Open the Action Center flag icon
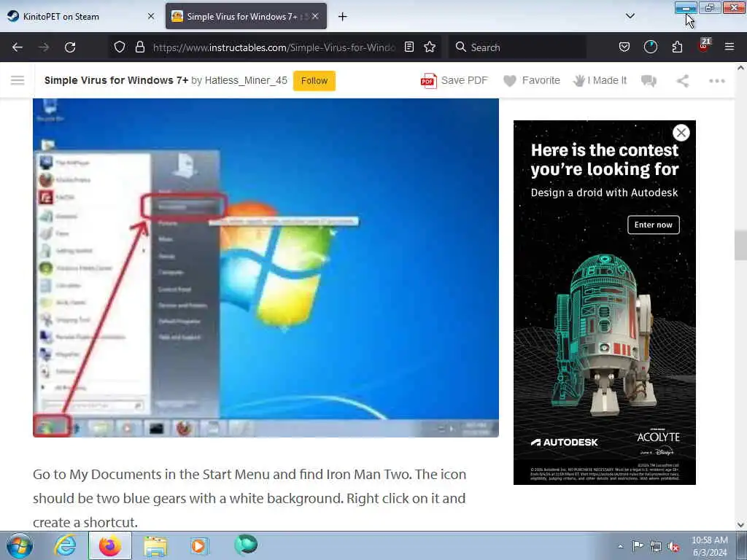Screen dimensions: 747x560 638,546
